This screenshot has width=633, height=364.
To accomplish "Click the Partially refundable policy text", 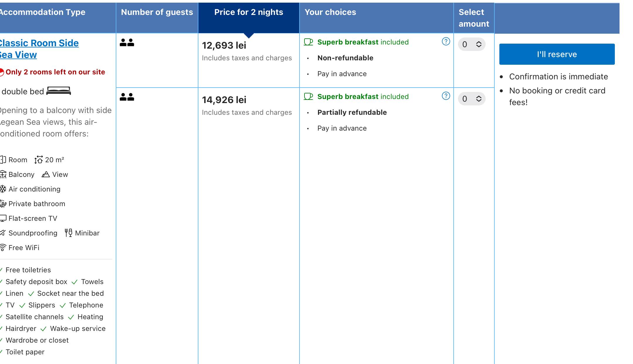I will (352, 112).
